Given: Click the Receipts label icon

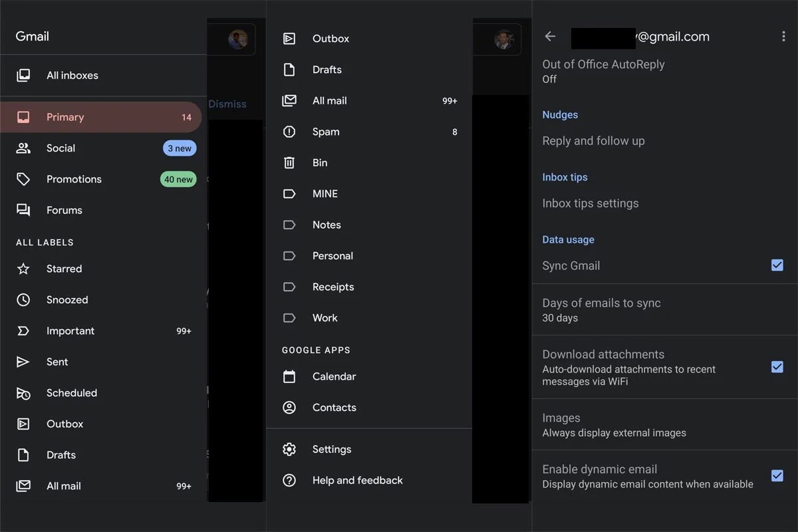Looking at the screenshot, I should (x=289, y=287).
